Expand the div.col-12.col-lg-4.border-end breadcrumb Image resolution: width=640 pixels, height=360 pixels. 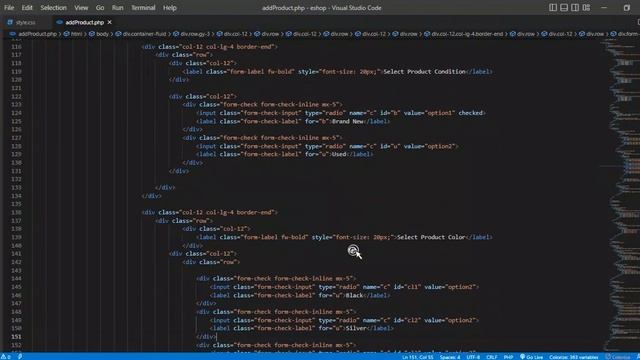[467, 34]
